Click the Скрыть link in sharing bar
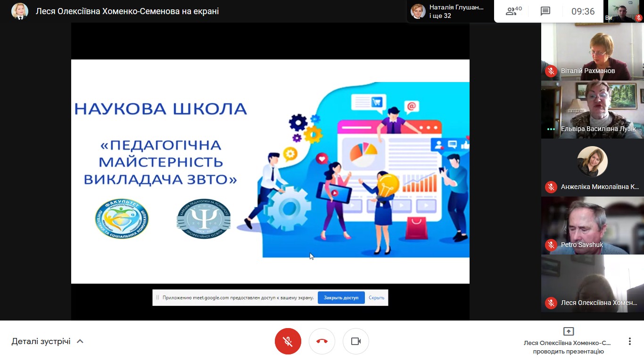This screenshot has height=362, width=644. (376, 297)
